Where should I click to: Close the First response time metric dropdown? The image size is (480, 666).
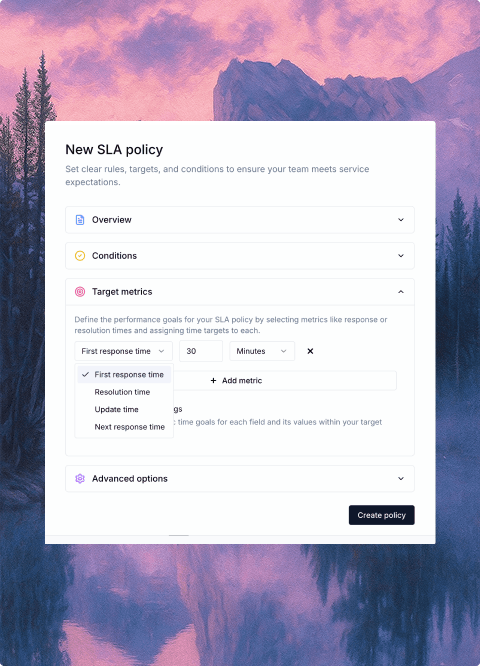click(x=124, y=351)
